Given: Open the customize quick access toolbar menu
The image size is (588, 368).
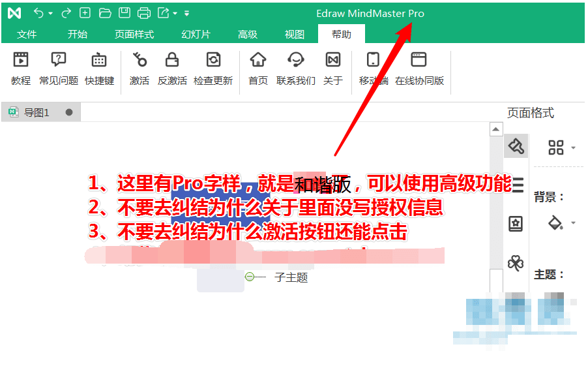Looking at the screenshot, I should point(186,14).
